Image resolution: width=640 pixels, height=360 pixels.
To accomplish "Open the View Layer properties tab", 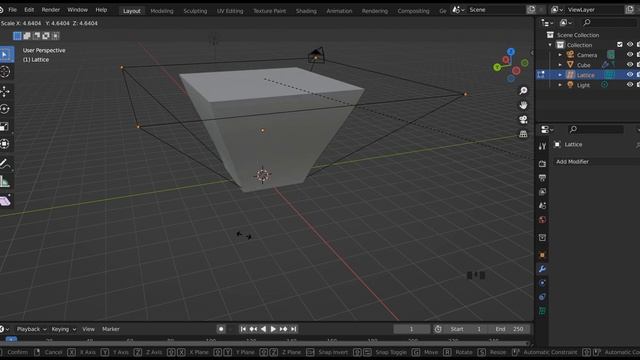I will point(542,192).
